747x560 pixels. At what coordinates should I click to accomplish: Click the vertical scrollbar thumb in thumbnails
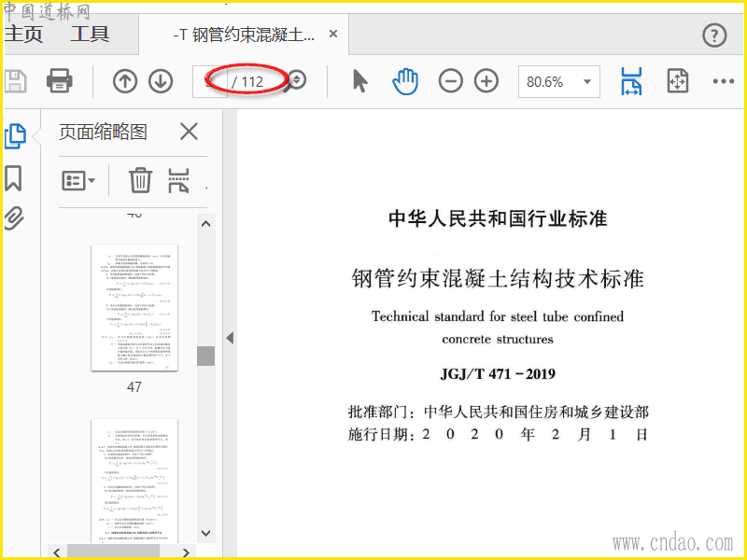pos(205,356)
